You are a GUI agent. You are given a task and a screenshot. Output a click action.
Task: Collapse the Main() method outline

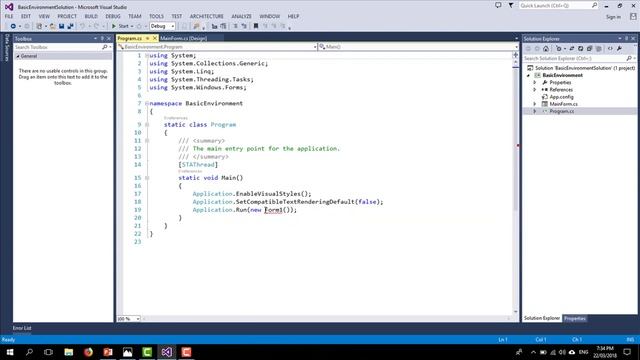(x=147, y=178)
